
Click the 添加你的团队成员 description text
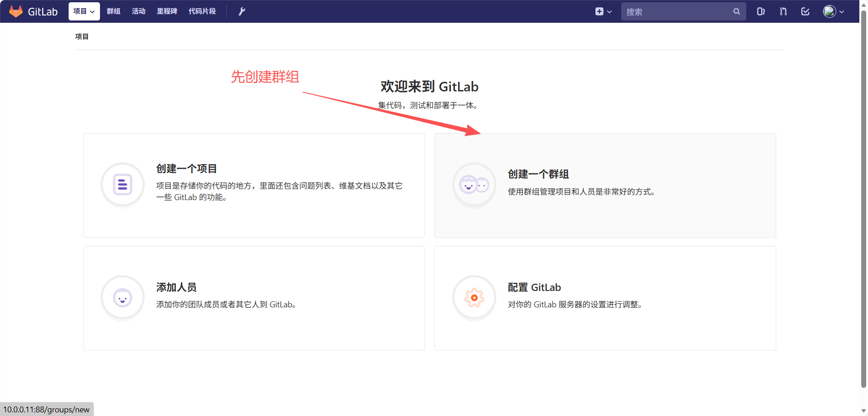pyautogui.click(x=226, y=305)
